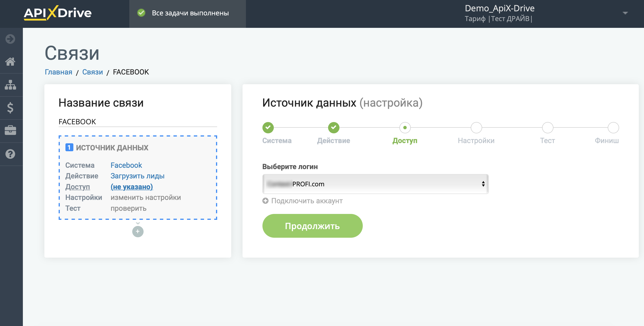The width and height of the screenshot is (644, 326).
Task: Open the Home icon in sidebar
Action: (10, 62)
